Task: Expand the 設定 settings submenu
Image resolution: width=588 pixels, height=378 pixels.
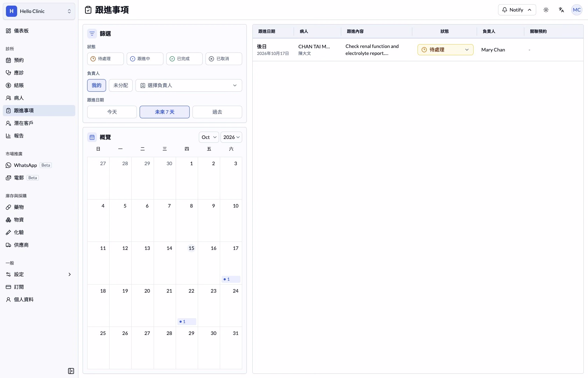Action: click(39, 274)
